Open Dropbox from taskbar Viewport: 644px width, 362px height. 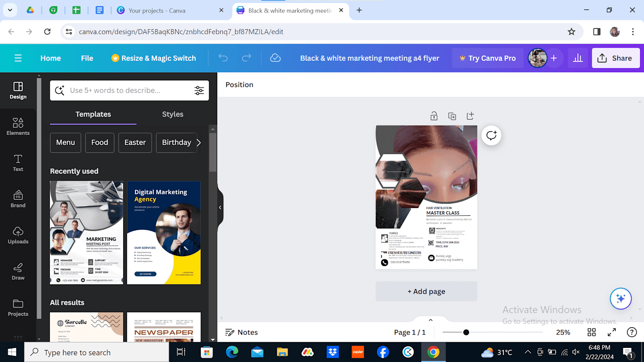(x=333, y=352)
